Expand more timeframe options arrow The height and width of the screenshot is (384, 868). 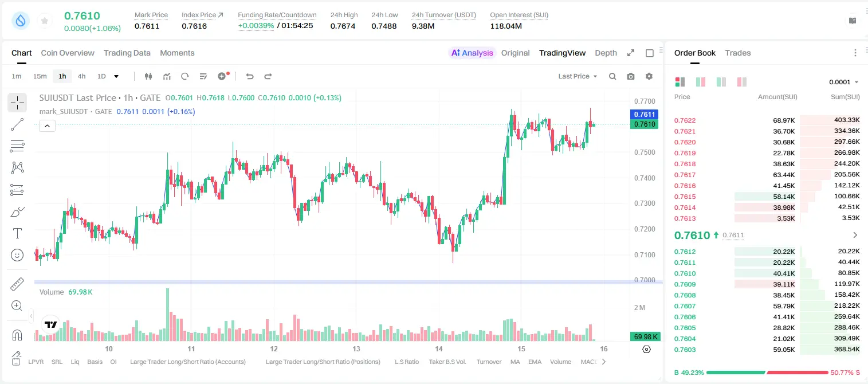[x=116, y=76]
